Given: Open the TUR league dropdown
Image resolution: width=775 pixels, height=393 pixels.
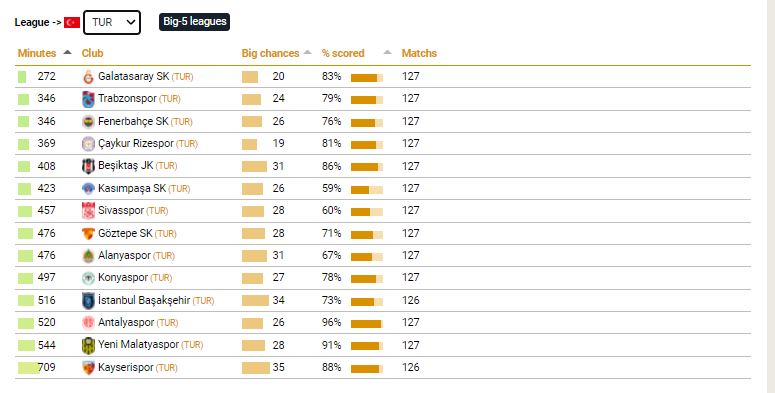Looking at the screenshot, I should [112, 22].
